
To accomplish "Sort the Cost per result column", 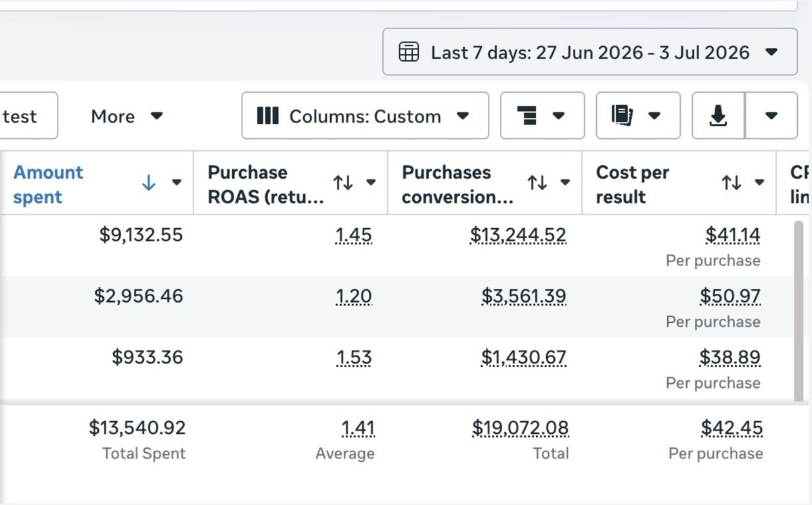I will click(x=731, y=183).
